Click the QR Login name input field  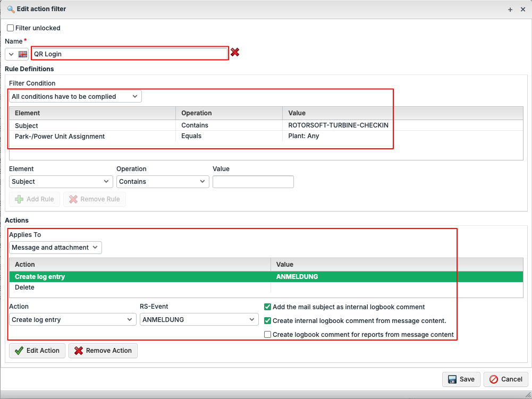pos(130,54)
